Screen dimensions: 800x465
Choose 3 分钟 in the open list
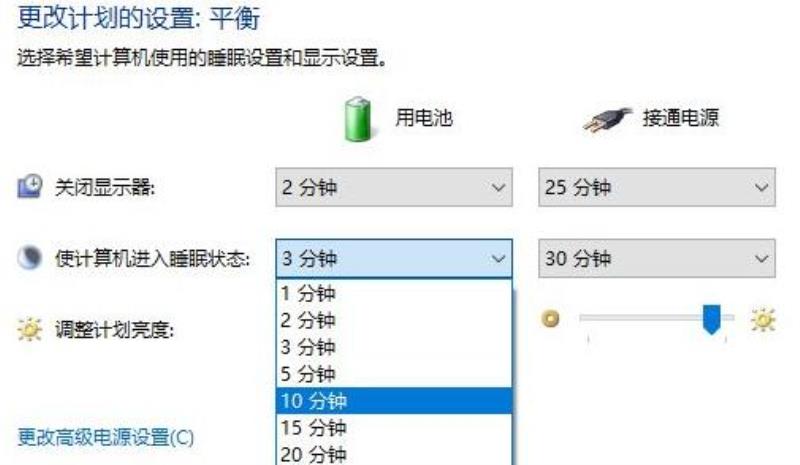[x=394, y=348]
